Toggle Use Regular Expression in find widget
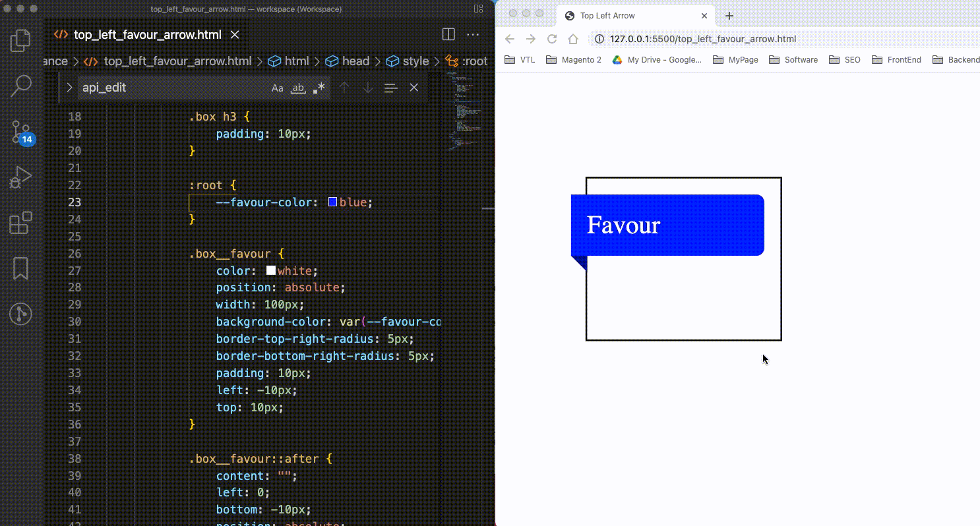 point(319,88)
